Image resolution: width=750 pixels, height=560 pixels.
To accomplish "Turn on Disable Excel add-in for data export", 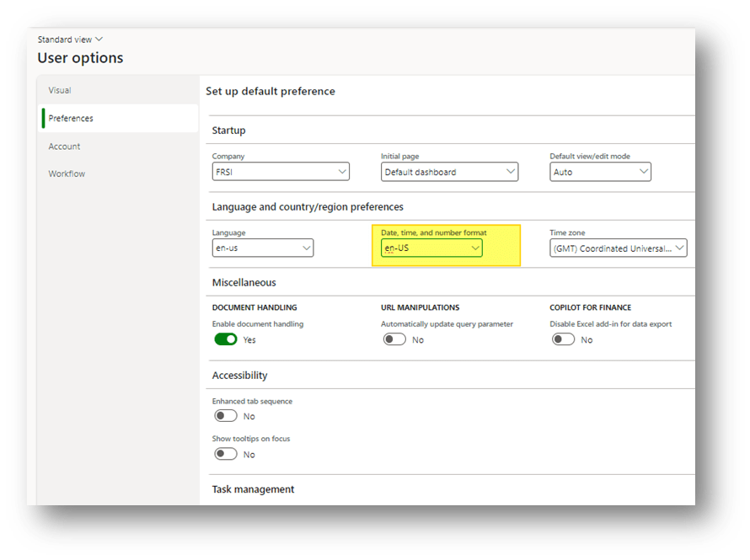I will [563, 339].
